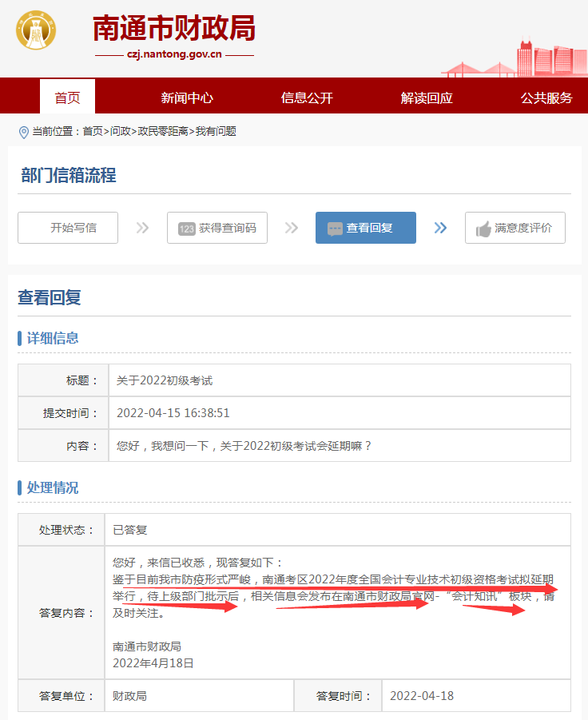
Task: Click the reply signature date 2022年4月18日
Action: [x=153, y=663]
